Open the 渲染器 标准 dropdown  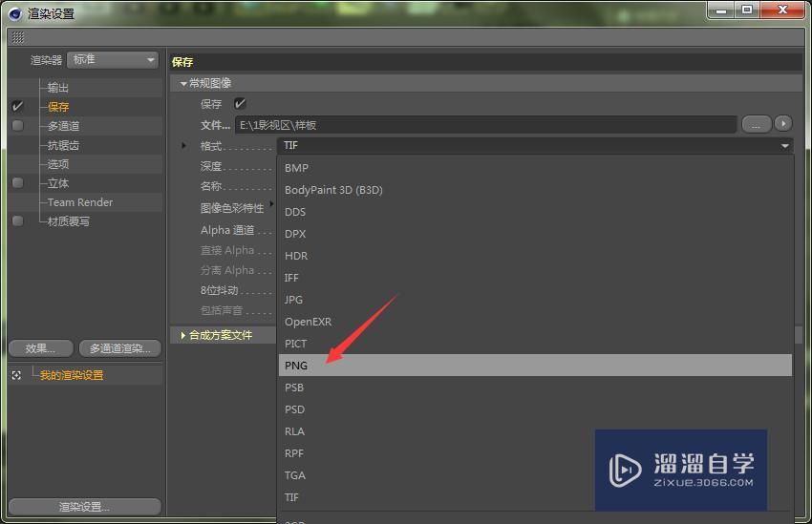(x=113, y=60)
